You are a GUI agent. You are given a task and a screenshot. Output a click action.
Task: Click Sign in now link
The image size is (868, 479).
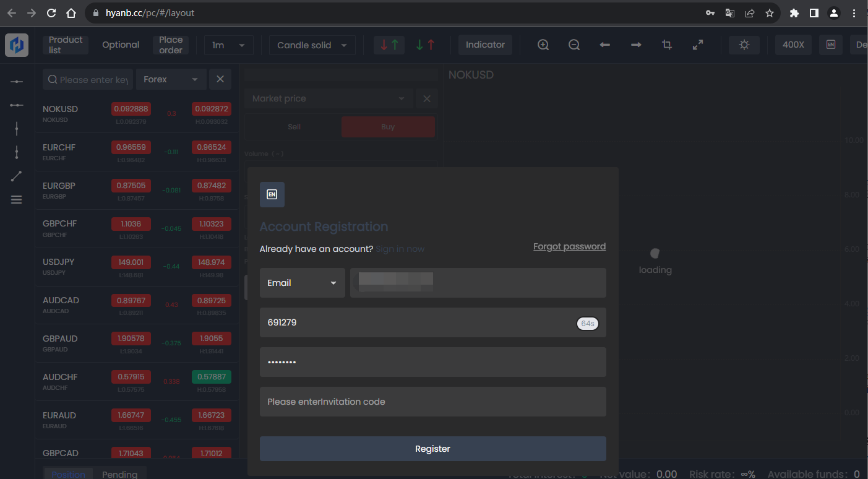[400, 249]
